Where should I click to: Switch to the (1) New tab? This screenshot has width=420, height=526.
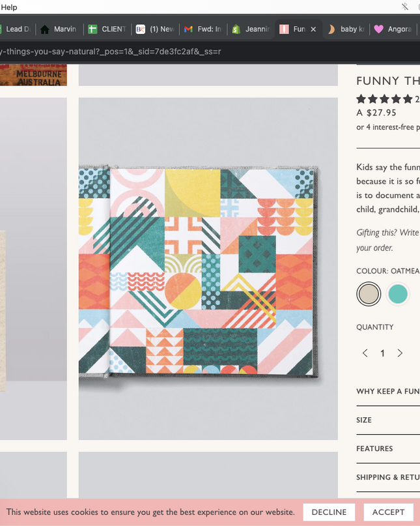click(x=155, y=29)
